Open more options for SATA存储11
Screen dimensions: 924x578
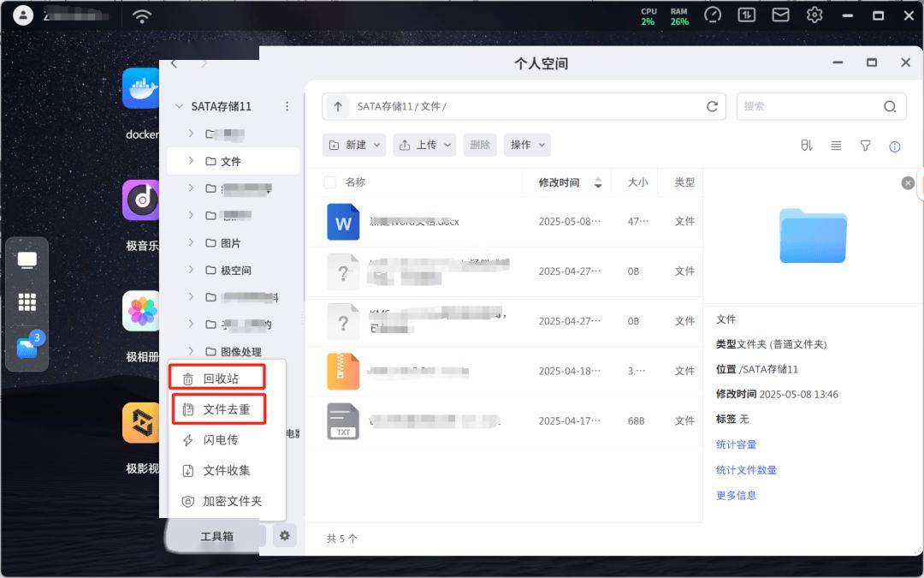(287, 106)
